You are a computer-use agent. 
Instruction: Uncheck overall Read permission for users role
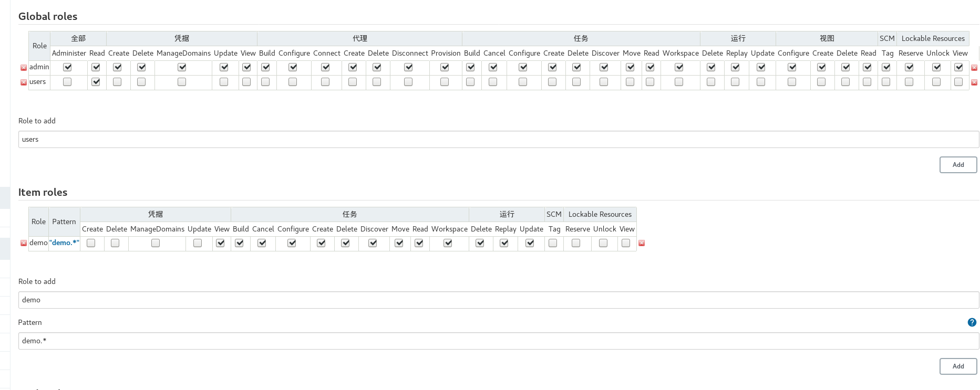tap(96, 82)
